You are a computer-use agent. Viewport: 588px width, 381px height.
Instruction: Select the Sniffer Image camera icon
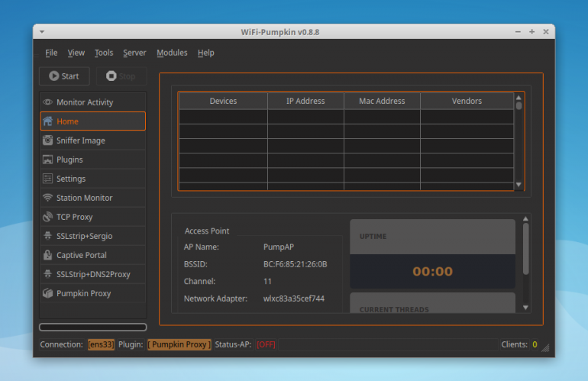pos(47,140)
